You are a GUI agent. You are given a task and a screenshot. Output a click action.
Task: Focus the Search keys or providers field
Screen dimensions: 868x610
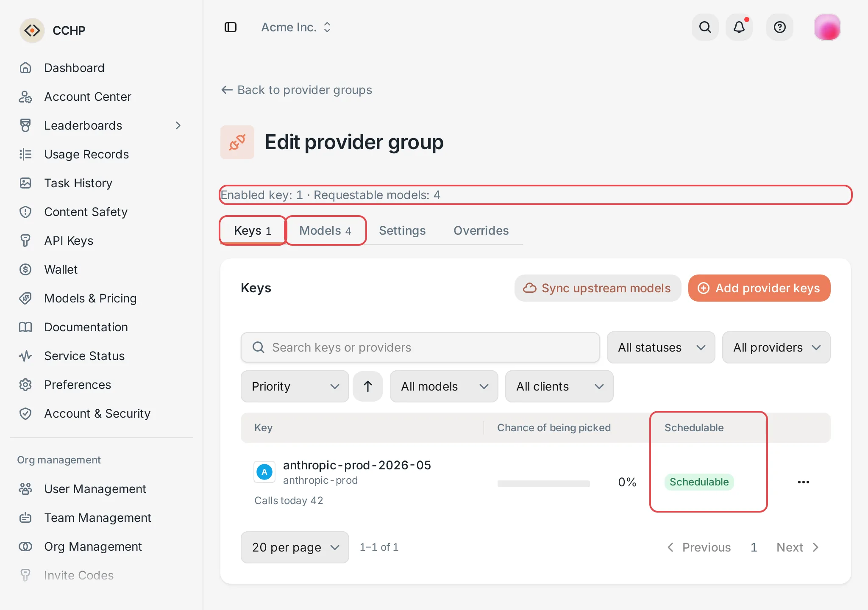[420, 347]
